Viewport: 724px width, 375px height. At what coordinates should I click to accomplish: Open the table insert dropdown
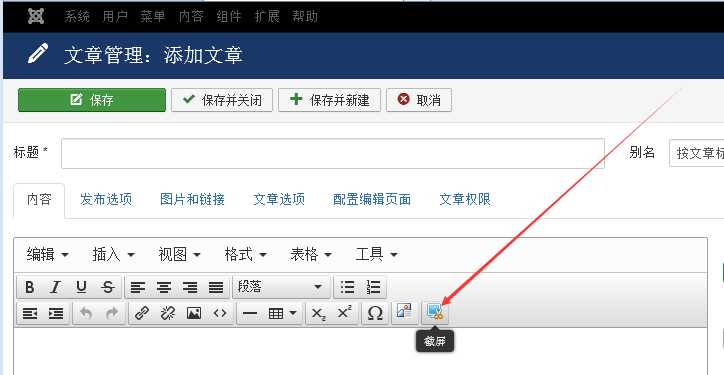click(282, 314)
